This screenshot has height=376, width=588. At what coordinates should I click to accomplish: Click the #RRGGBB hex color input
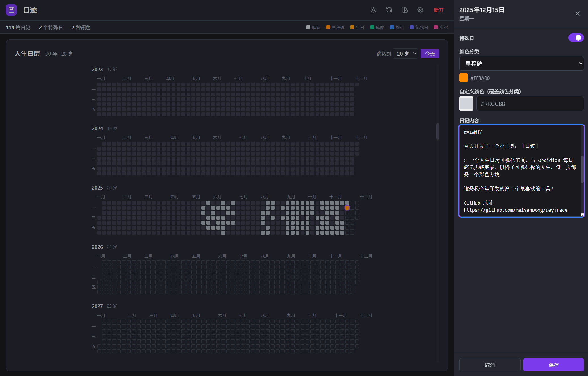[x=530, y=104]
